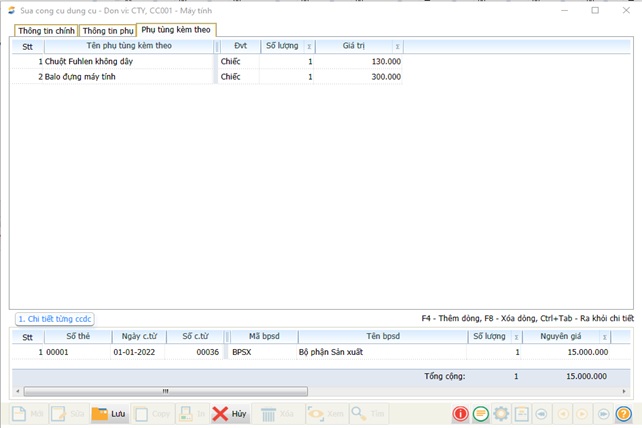Image resolution: width=642 pixels, height=428 pixels.
Task: Open the settings gear icon
Action: 500,413
